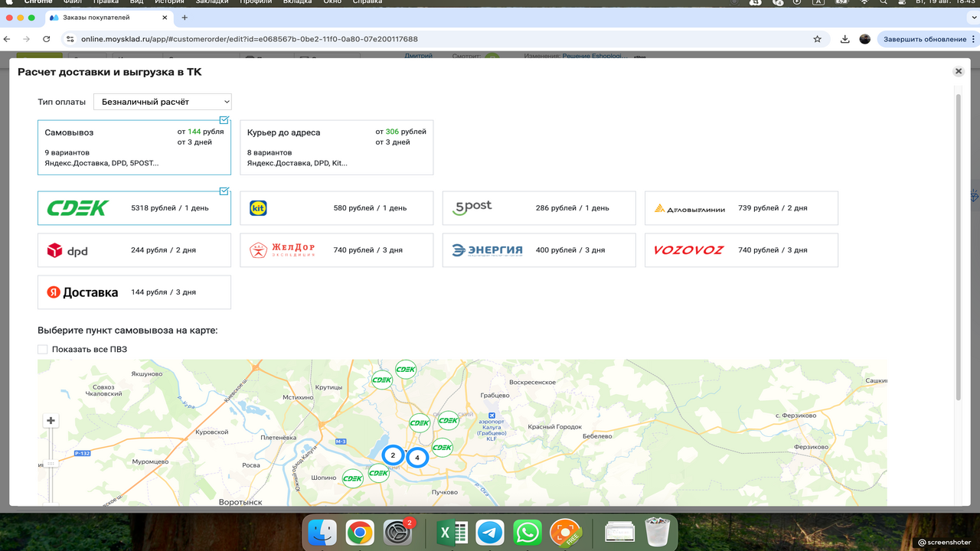Pick Яндекс Доставка for 144 rubles
This screenshot has height=551, width=980.
click(x=134, y=292)
